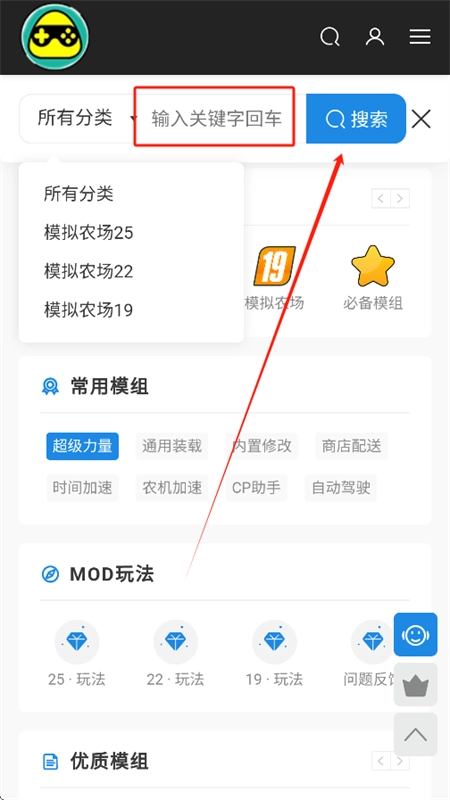Open search via header magnifier icon

330,37
